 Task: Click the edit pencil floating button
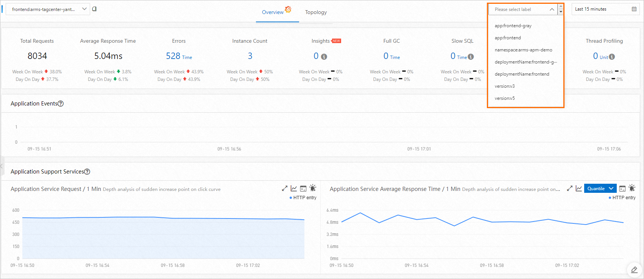point(635,270)
